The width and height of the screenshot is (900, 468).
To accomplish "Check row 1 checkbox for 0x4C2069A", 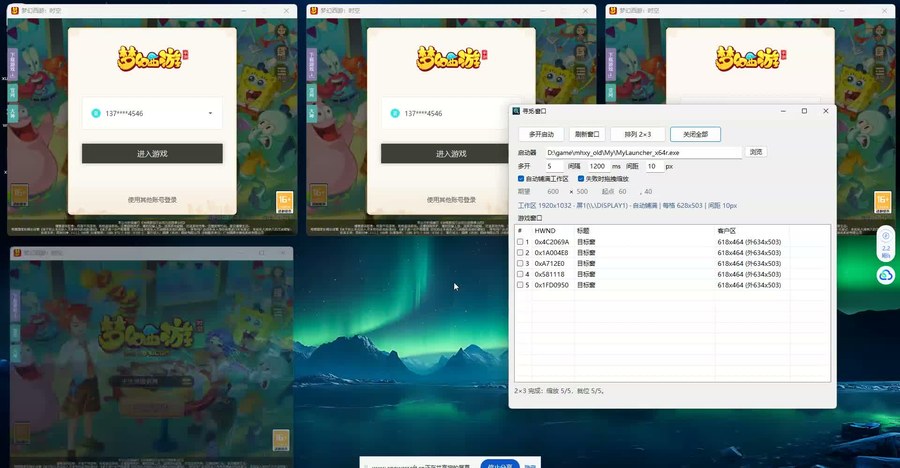I will tap(520, 242).
